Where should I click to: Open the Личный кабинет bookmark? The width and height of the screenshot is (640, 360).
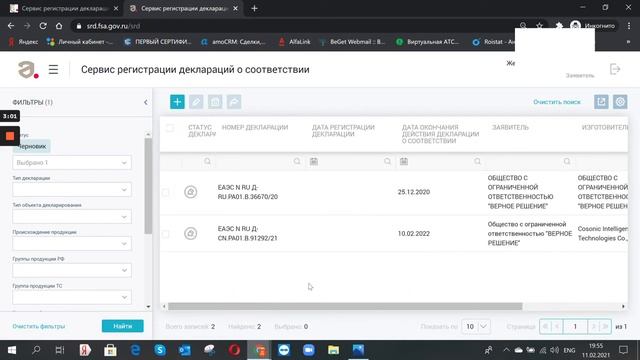80,42
